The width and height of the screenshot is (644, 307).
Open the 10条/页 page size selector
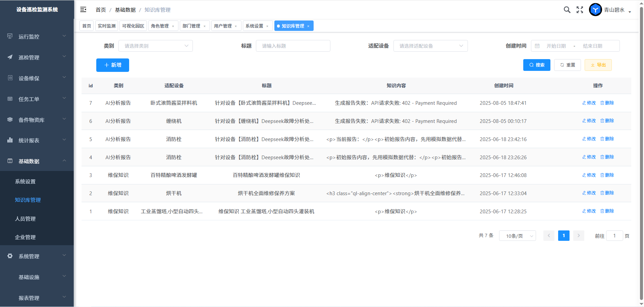pyautogui.click(x=517, y=236)
